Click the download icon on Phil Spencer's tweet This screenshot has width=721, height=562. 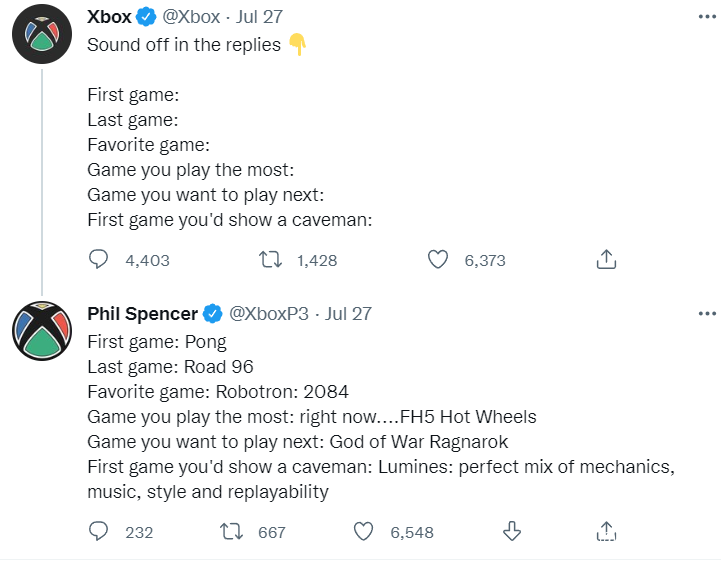pos(511,532)
